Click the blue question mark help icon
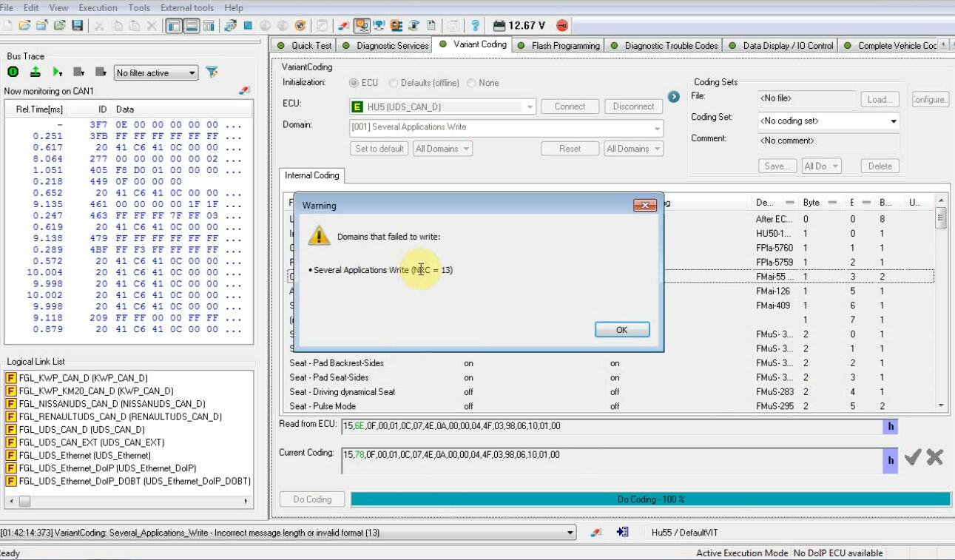 click(475, 26)
